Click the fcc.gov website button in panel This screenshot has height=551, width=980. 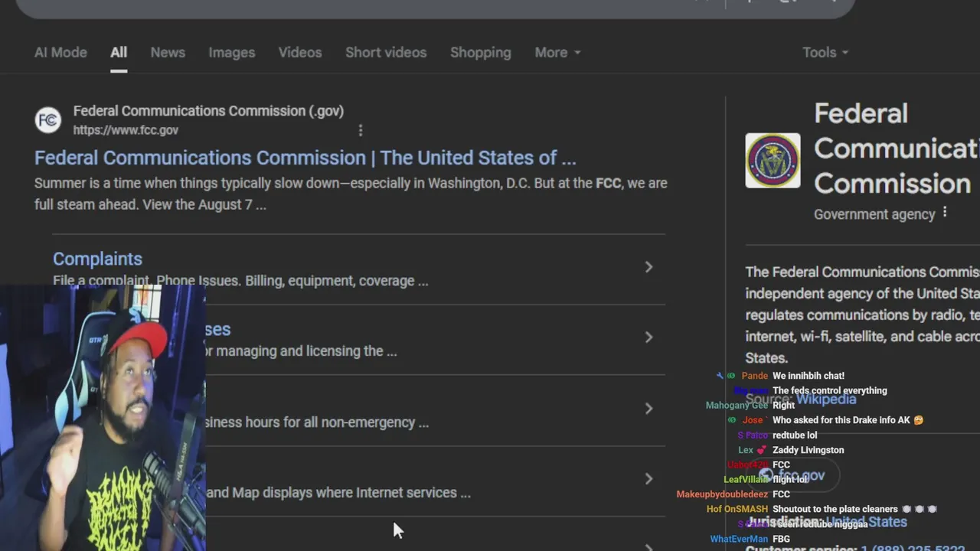[792, 475]
